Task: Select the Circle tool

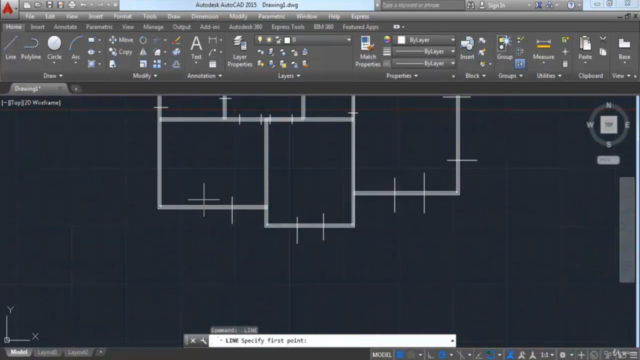Action: coord(54,48)
